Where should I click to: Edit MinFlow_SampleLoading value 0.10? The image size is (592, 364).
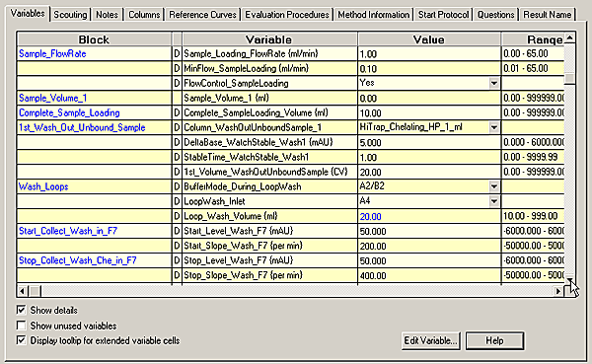[429, 68]
